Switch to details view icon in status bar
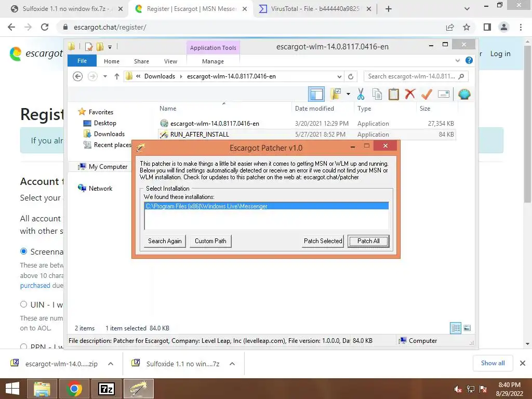The image size is (532, 399). (x=456, y=328)
